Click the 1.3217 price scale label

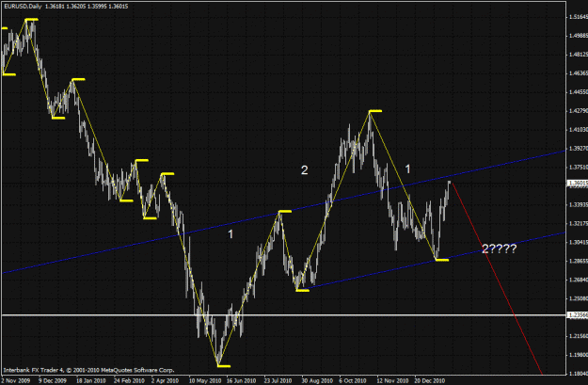pyautogui.click(x=579, y=223)
